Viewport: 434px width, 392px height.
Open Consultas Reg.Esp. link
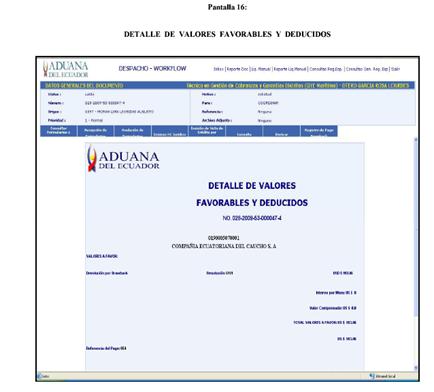(326, 69)
